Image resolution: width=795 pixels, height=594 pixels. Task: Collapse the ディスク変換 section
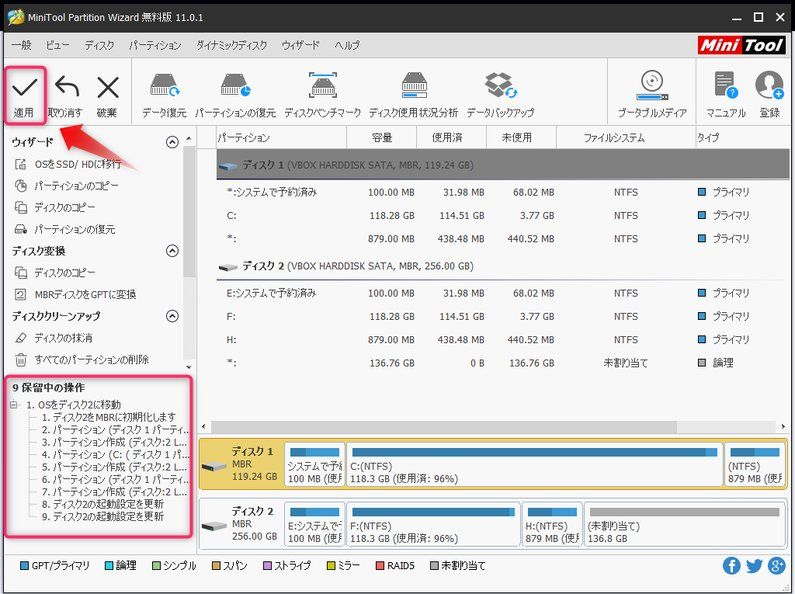[172, 251]
